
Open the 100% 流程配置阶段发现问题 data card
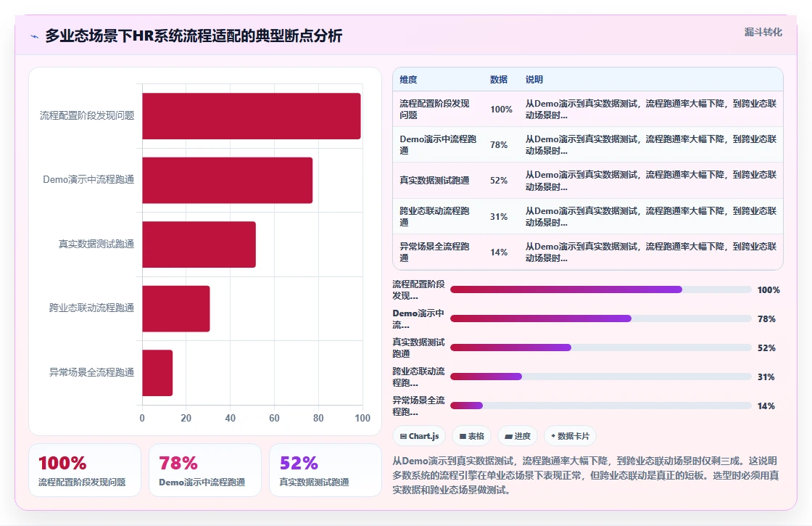(85, 470)
